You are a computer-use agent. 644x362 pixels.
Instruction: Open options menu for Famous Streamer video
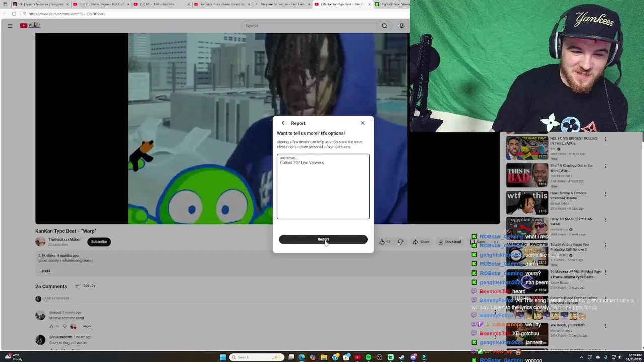click(605, 194)
